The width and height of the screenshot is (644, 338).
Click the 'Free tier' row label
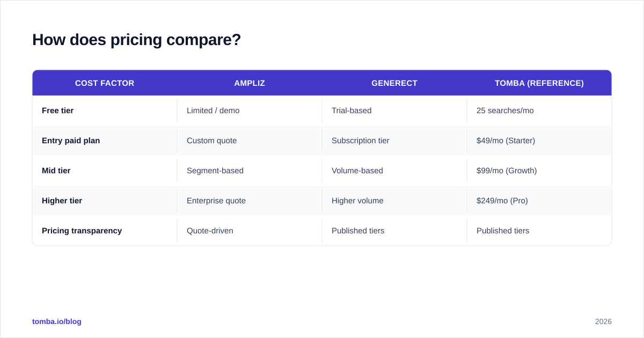[x=58, y=111]
